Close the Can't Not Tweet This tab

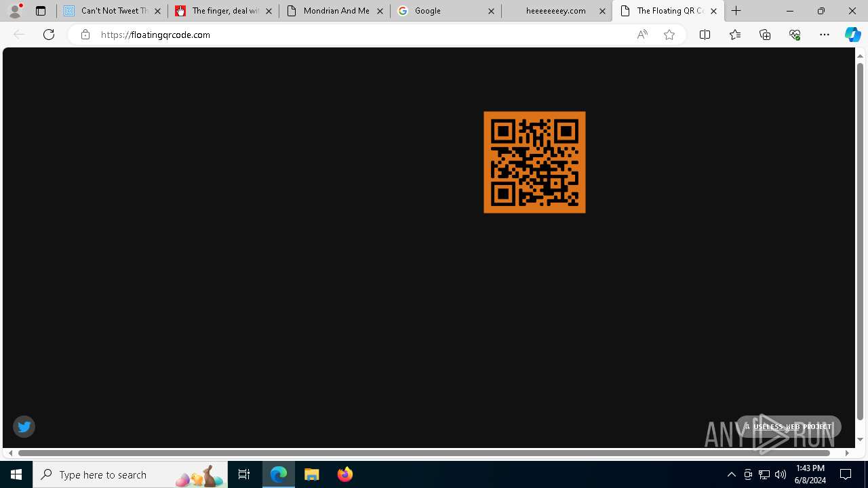[x=157, y=11]
